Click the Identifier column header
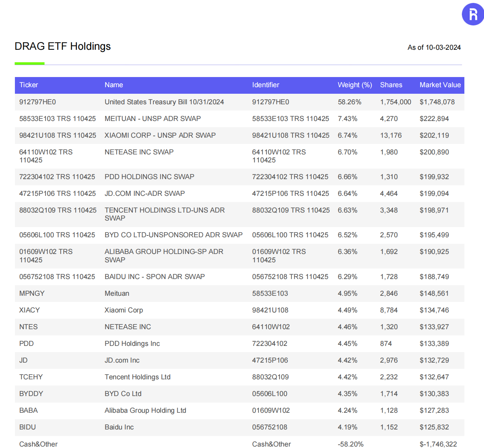The height and width of the screenshot is (448, 484). [x=266, y=85]
